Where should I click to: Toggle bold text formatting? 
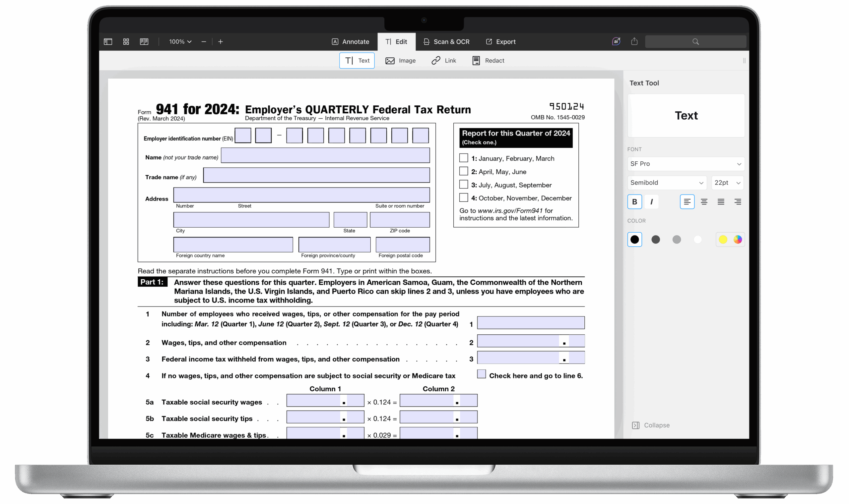(634, 201)
